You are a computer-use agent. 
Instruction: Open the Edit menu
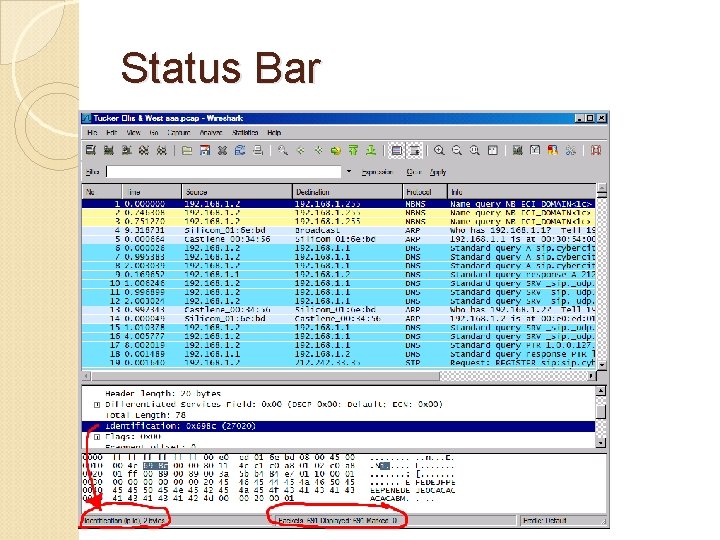pos(112,132)
